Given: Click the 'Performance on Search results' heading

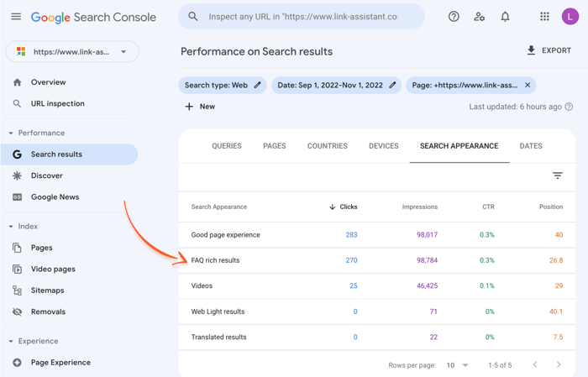Looking at the screenshot, I should pos(256,52).
